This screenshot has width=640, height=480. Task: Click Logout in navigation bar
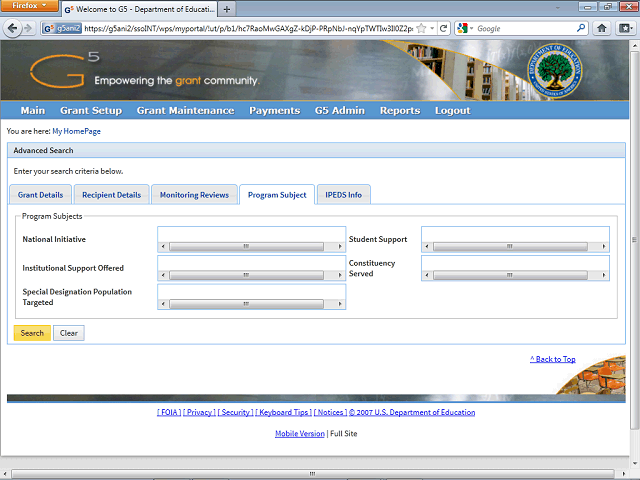pyautogui.click(x=452, y=111)
